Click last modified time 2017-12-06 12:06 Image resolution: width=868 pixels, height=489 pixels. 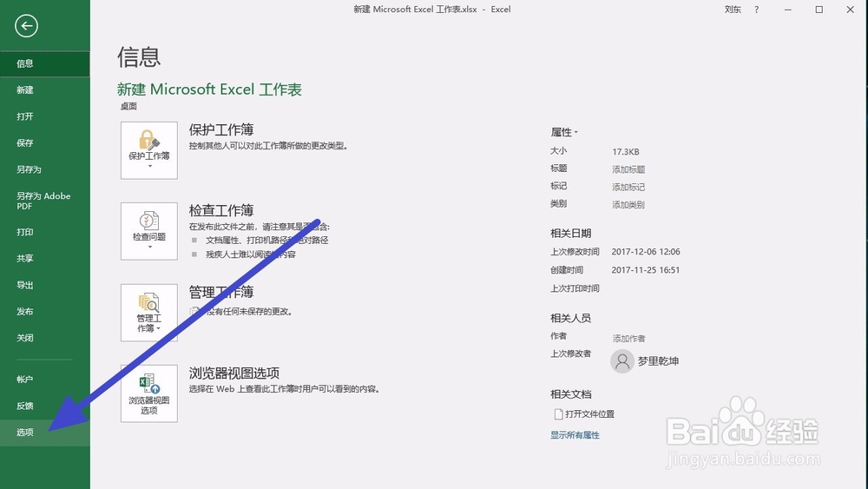coord(646,251)
